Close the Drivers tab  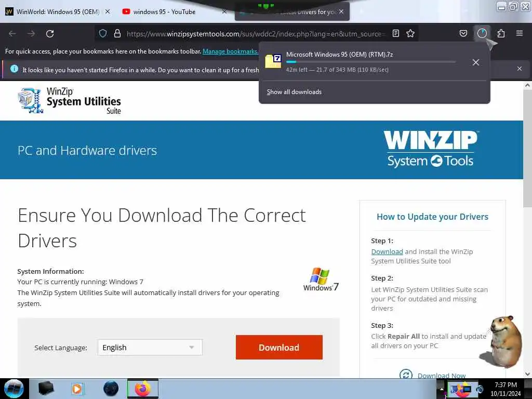point(341,11)
